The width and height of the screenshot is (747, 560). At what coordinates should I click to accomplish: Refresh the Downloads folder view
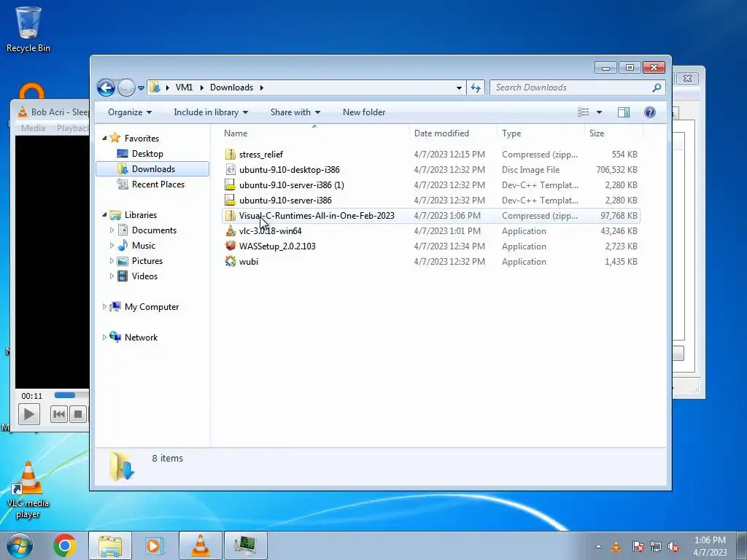476,87
